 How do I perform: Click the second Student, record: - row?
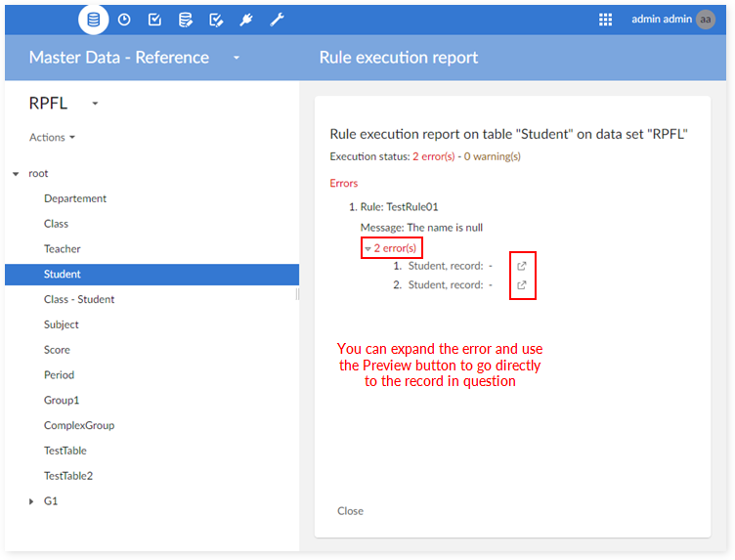coord(450,285)
